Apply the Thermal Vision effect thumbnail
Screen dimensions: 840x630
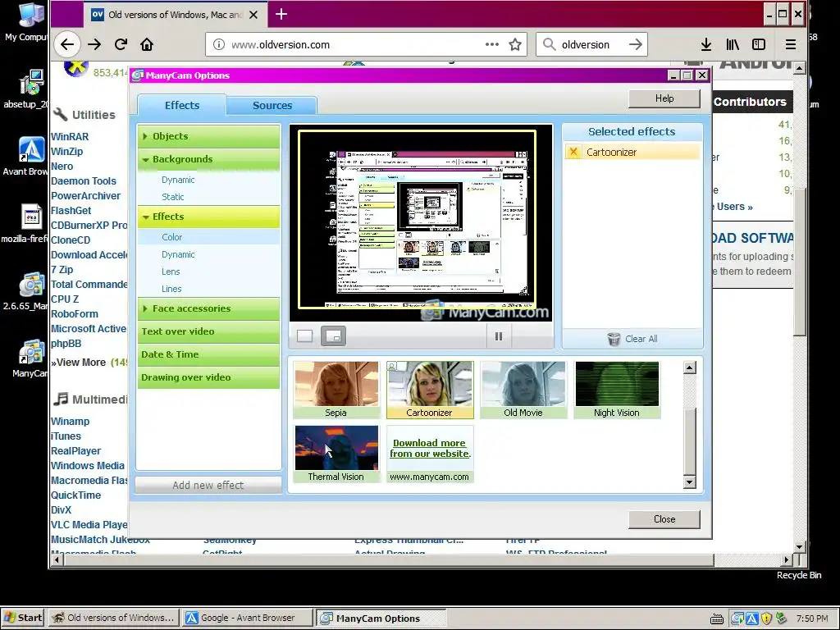tap(336, 454)
